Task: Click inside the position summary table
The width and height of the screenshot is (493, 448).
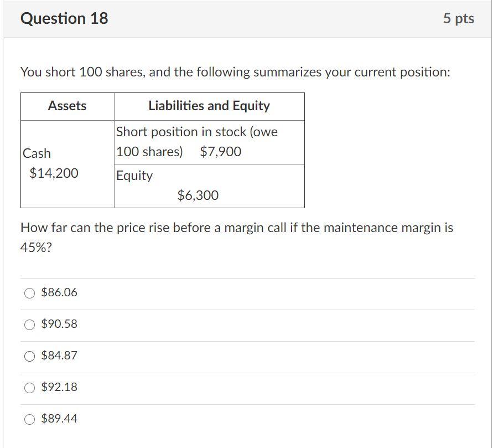Action: [163, 150]
